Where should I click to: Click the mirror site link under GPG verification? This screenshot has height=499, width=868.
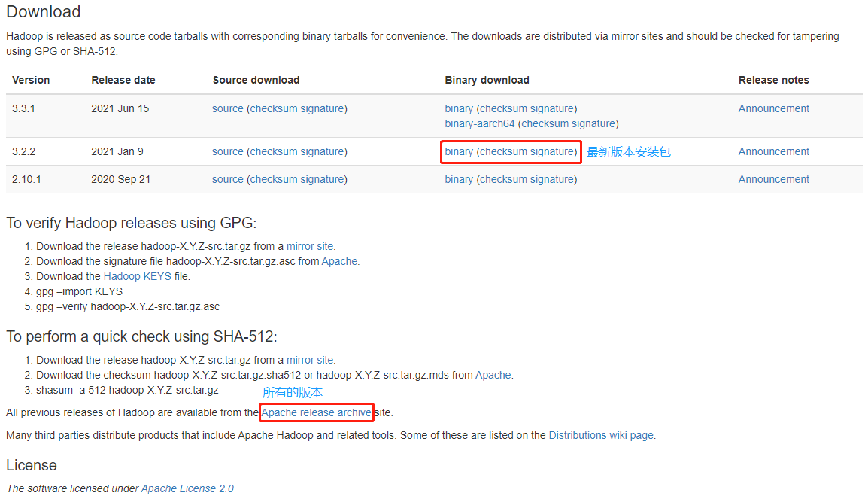(x=310, y=246)
